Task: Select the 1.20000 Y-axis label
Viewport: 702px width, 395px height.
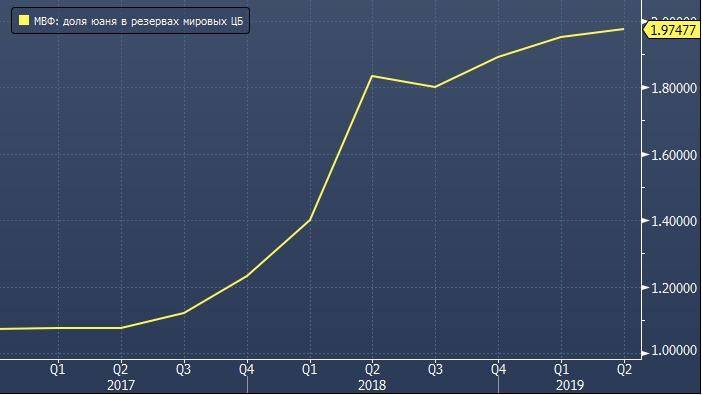Action: click(x=674, y=288)
